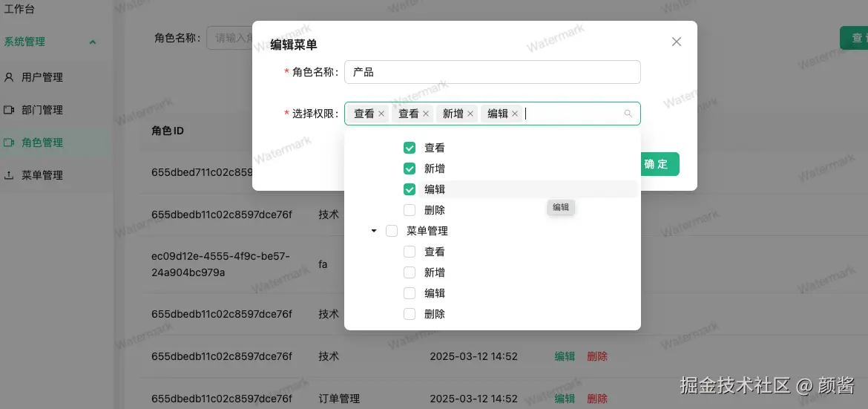Uncheck the checked 查看 permission

pyautogui.click(x=410, y=148)
